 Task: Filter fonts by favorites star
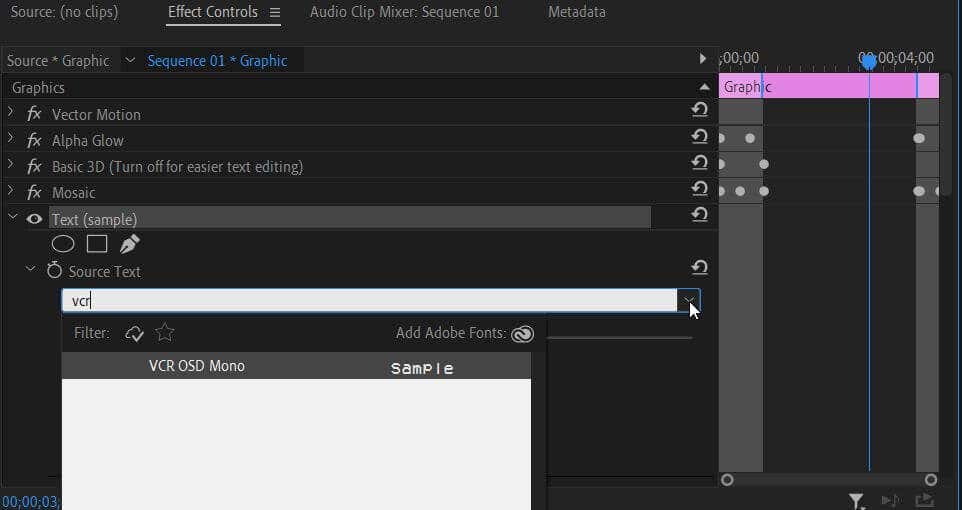[x=165, y=333]
